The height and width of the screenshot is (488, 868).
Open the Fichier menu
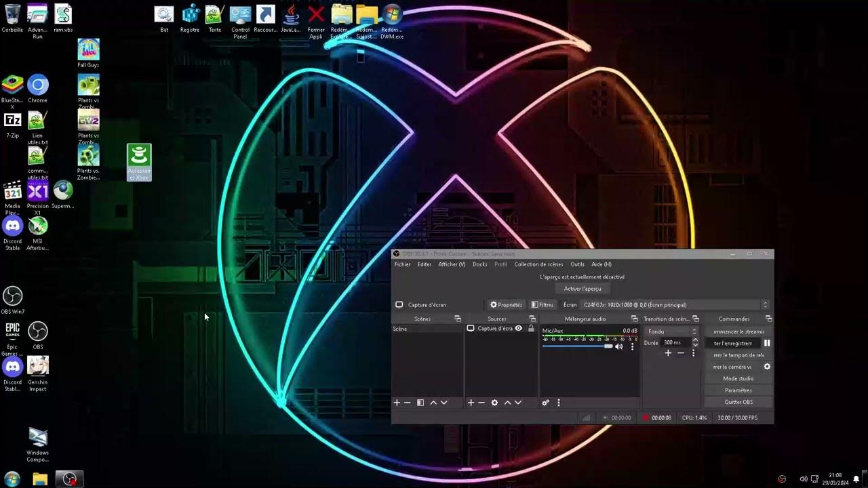pos(403,264)
